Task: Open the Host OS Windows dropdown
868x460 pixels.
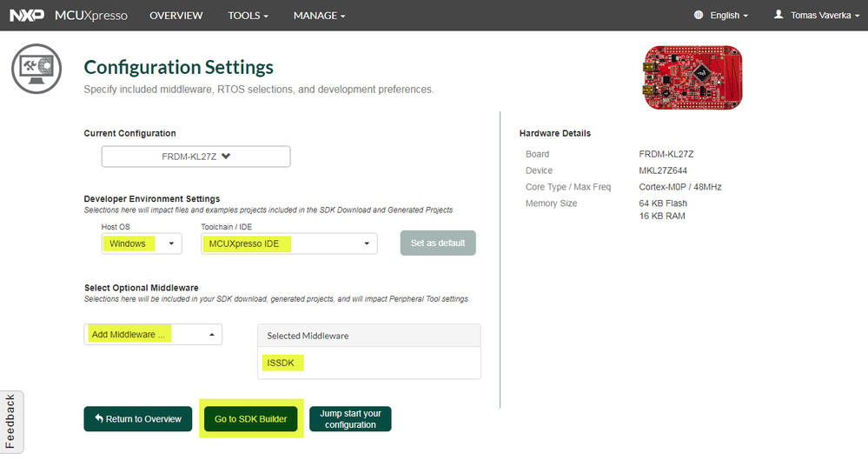Action: click(142, 243)
